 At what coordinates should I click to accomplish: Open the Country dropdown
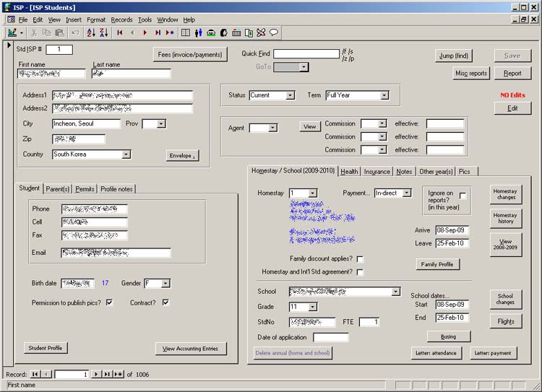[x=126, y=154]
